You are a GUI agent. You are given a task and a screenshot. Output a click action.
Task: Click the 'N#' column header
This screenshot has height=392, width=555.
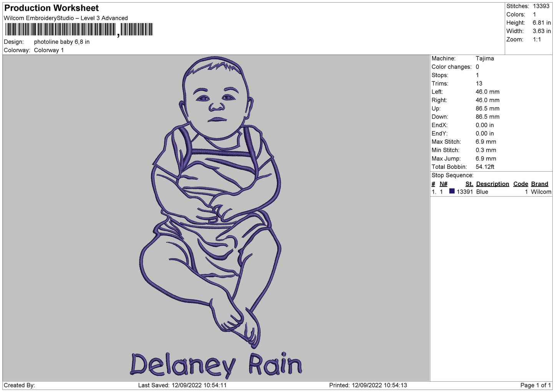point(444,184)
